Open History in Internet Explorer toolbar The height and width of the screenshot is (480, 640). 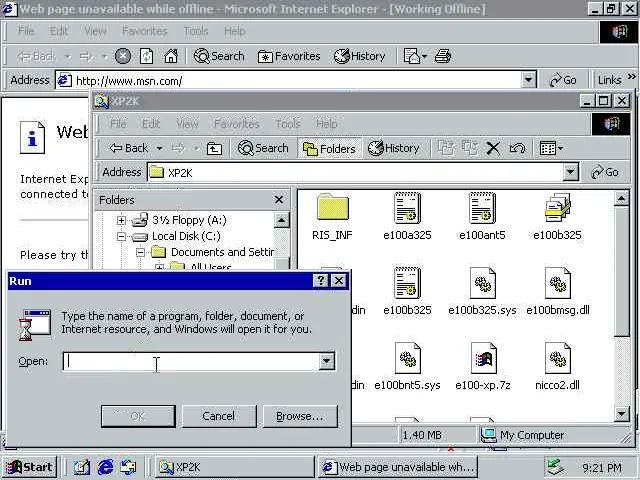coord(360,56)
